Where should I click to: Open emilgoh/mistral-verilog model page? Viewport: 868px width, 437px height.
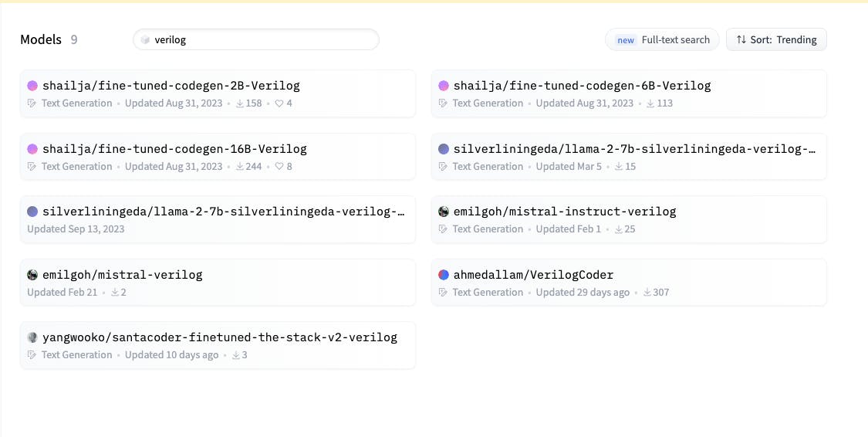click(x=122, y=275)
